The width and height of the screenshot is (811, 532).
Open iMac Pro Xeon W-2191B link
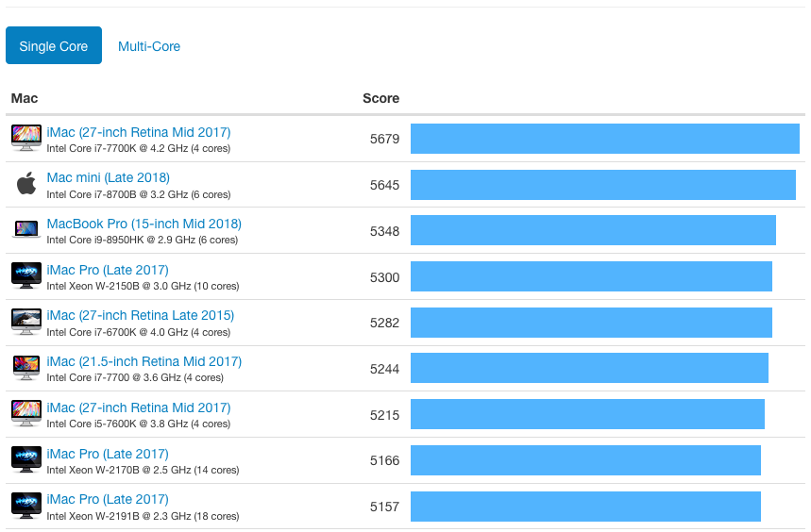[108, 500]
